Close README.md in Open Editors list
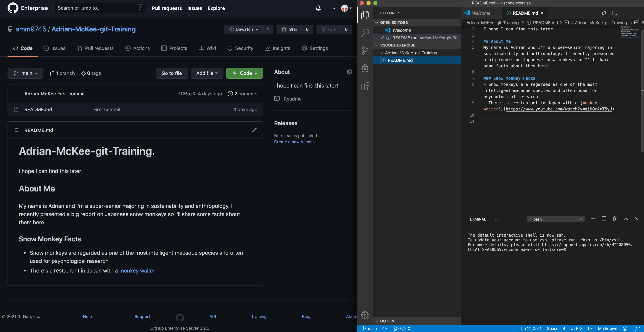Screen dimensions: 644x332 [x=382, y=38]
